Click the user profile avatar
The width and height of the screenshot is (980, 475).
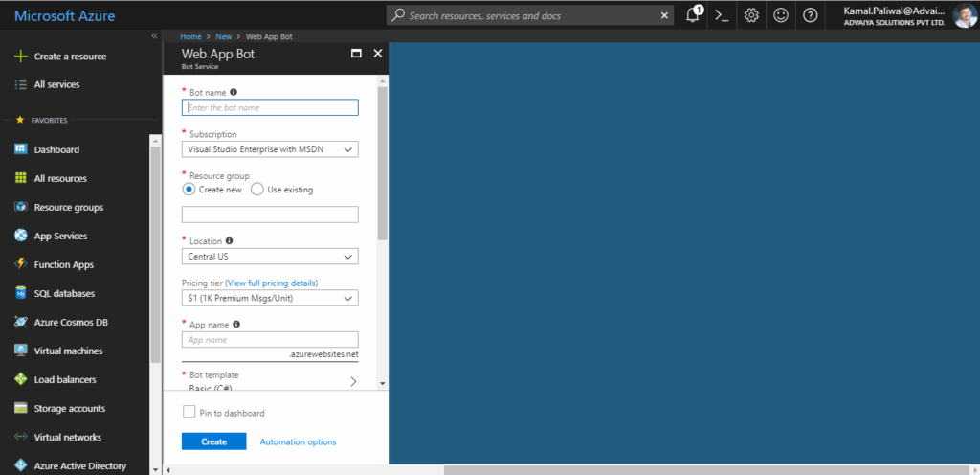pyautogui.click(x=965, y=15)
